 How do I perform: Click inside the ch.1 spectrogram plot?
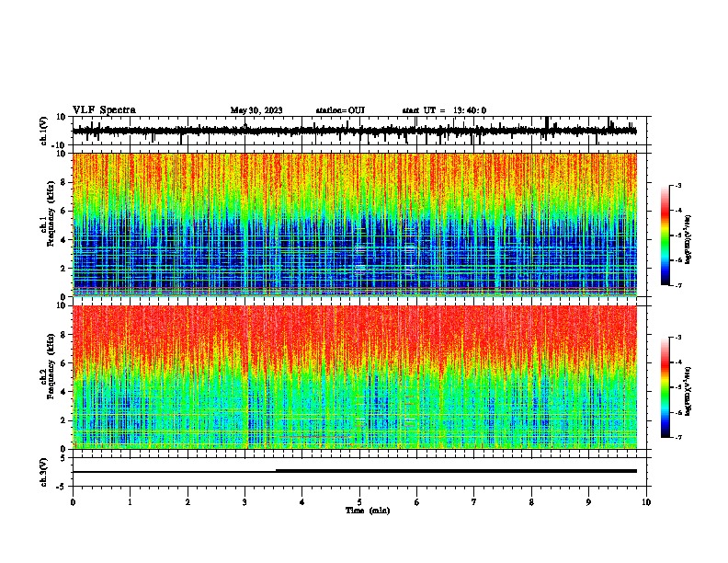[355, 224]
